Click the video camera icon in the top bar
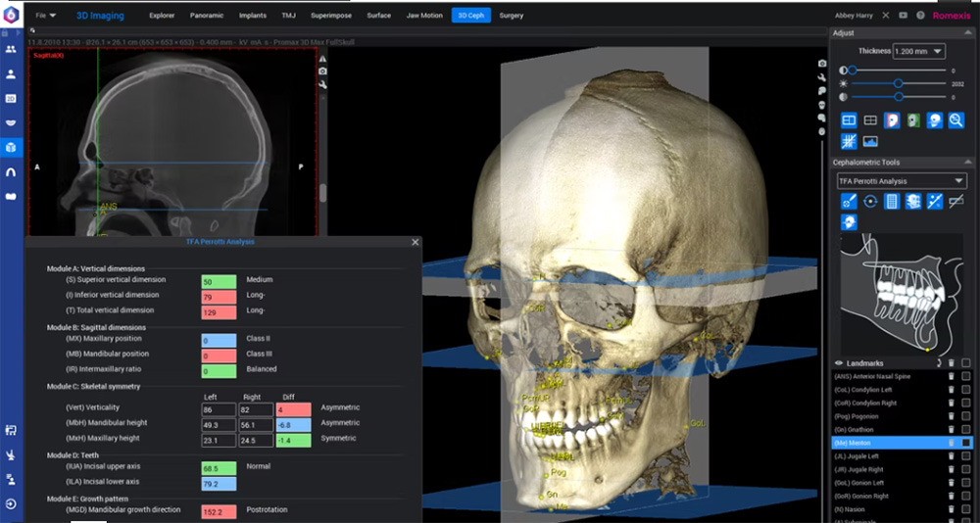 (x=904, y=15)
